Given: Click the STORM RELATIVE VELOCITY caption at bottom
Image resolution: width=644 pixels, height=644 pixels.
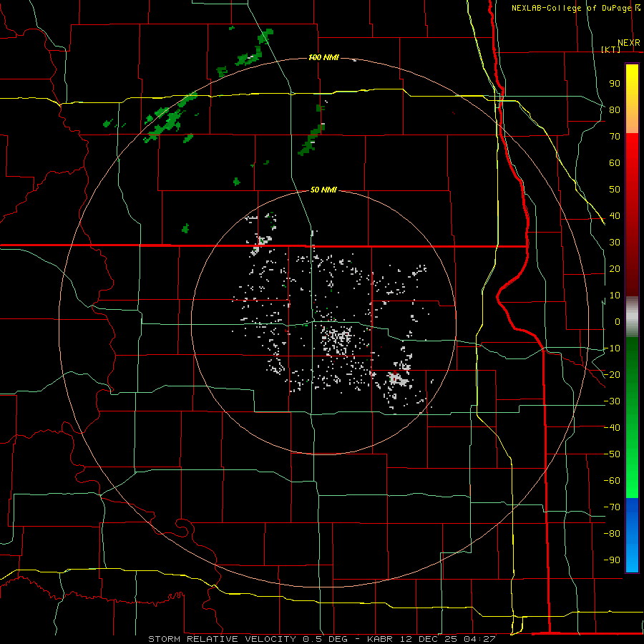Looking at the screenshot, I should [322, 639].
